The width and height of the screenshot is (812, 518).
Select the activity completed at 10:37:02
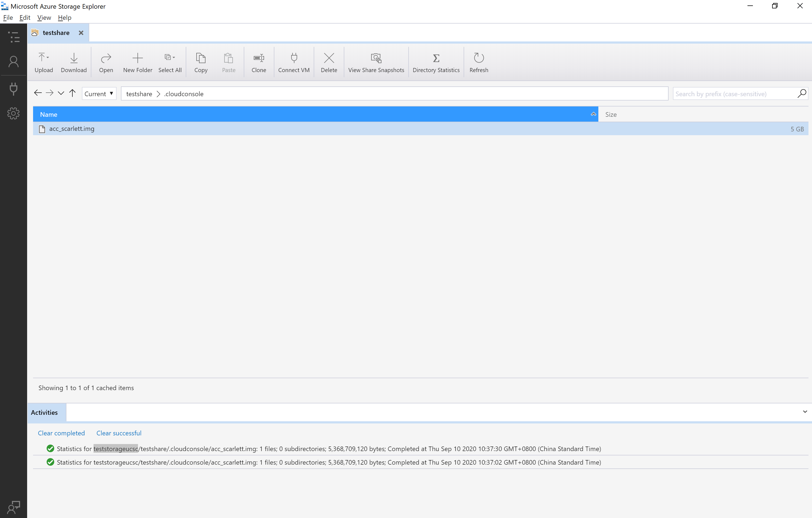[421, 462]
